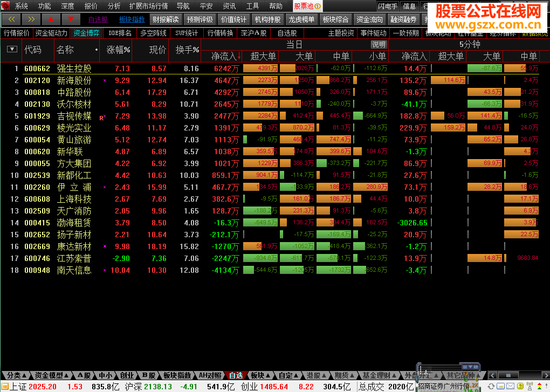Select the 创业 bottom tab

point(127,375)
